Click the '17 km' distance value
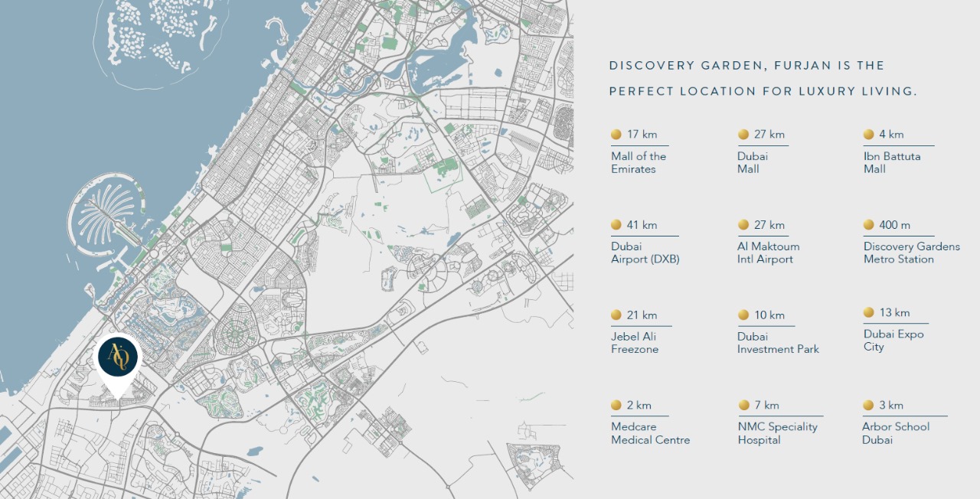 pos(642,134)
